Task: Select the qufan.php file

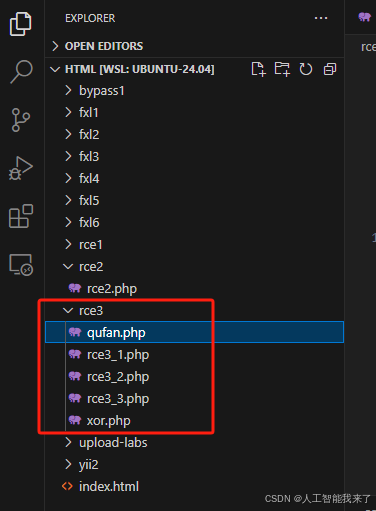Action: [x=195, y=332]
